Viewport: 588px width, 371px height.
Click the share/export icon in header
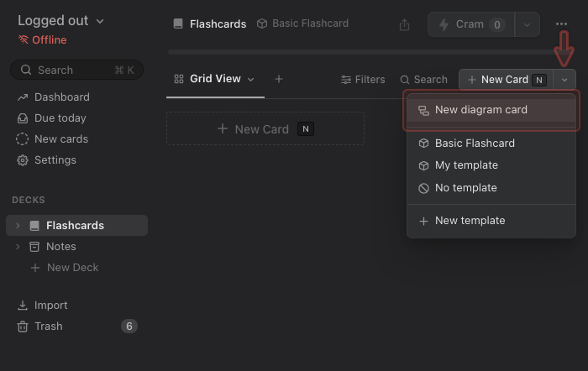tap(405, 24)
